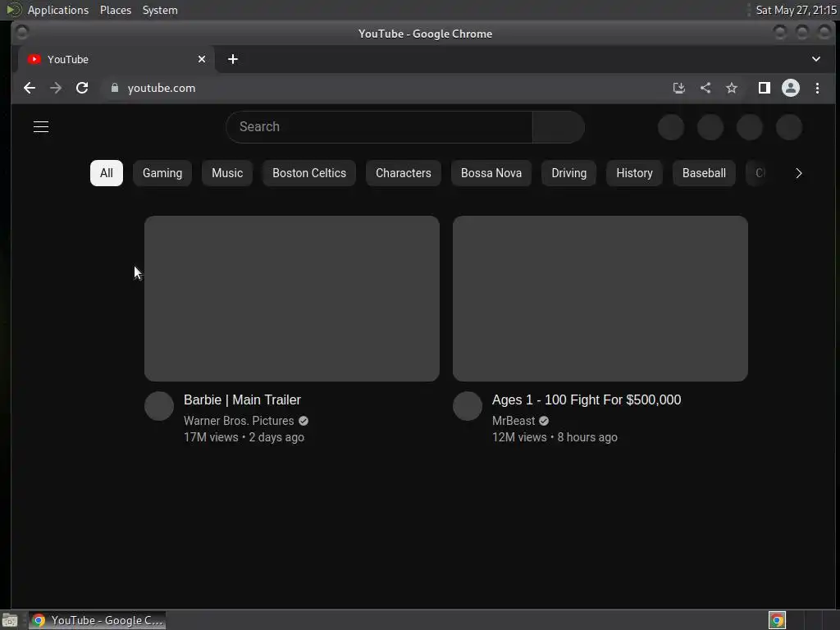The height and width of the screenshot is (630, 840).
Task: Select the YouTube browser tab
Action: [116, 59]
